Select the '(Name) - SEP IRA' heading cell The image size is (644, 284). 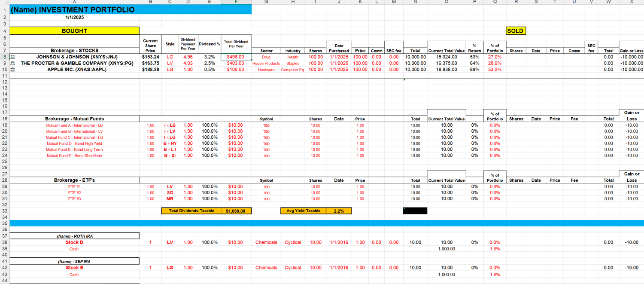(x=74, y=261)
